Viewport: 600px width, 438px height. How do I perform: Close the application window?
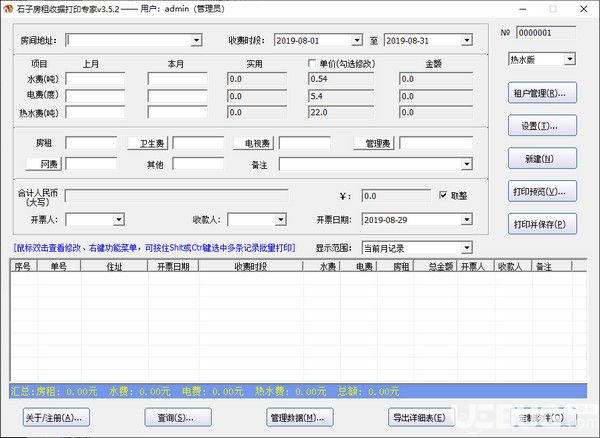[x=584, y=9]
